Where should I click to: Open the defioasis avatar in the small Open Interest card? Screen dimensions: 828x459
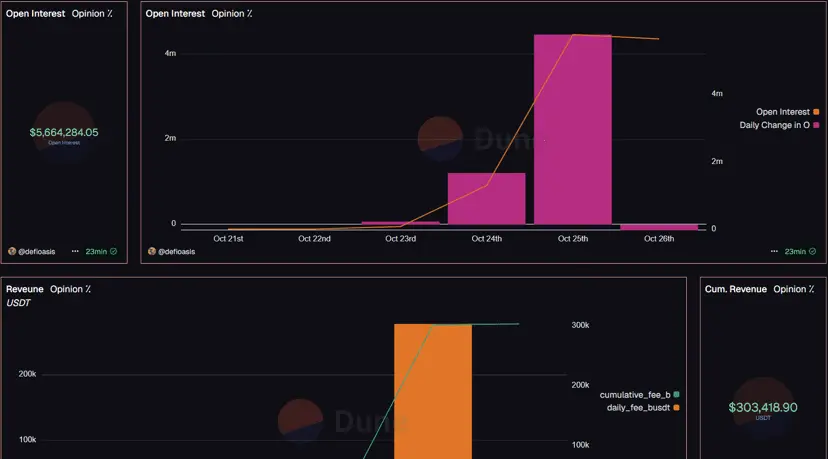point(12,251)
